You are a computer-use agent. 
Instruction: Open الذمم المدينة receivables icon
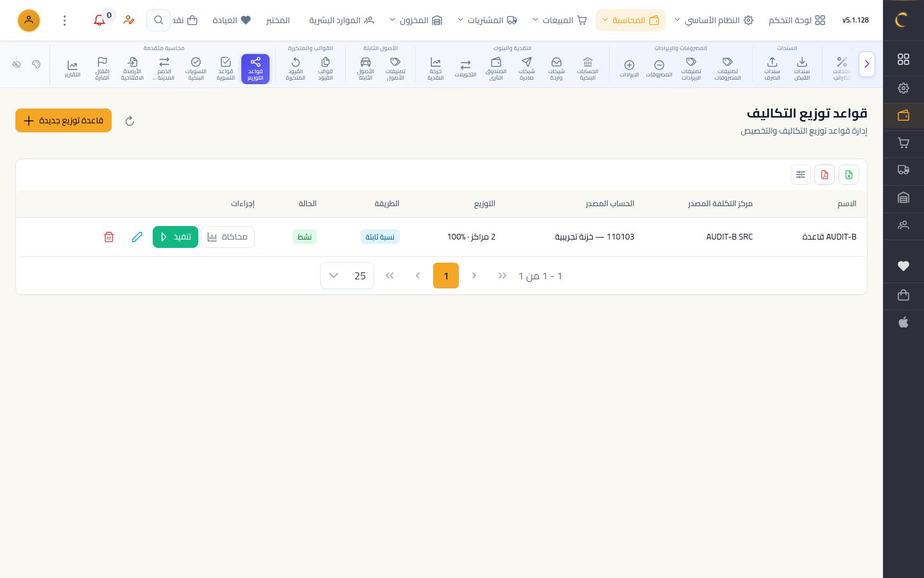(x=164, y=68)
